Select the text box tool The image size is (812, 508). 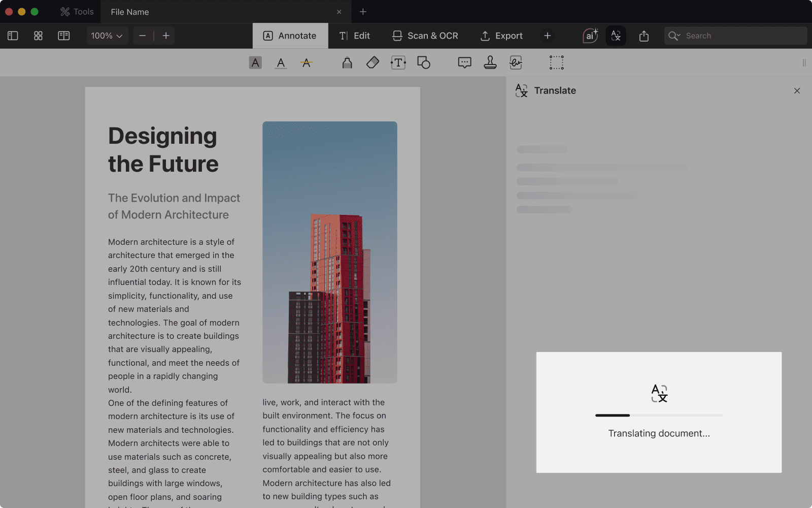398,62
